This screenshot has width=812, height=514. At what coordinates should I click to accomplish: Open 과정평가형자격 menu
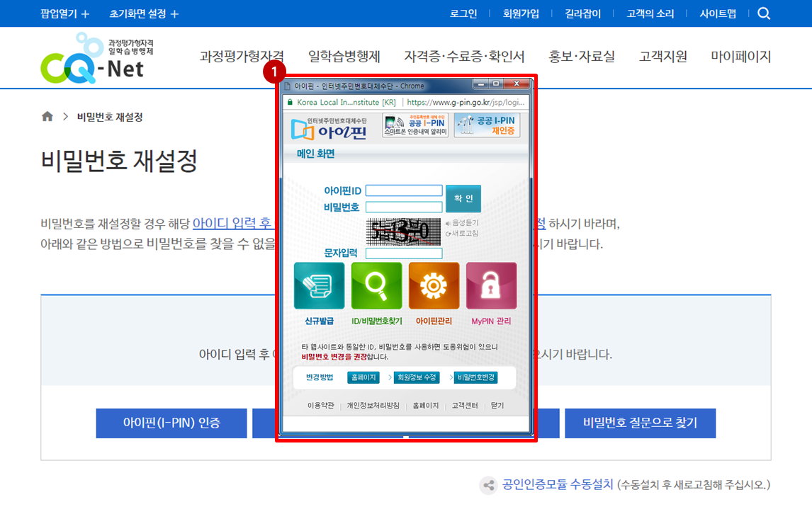242,57
